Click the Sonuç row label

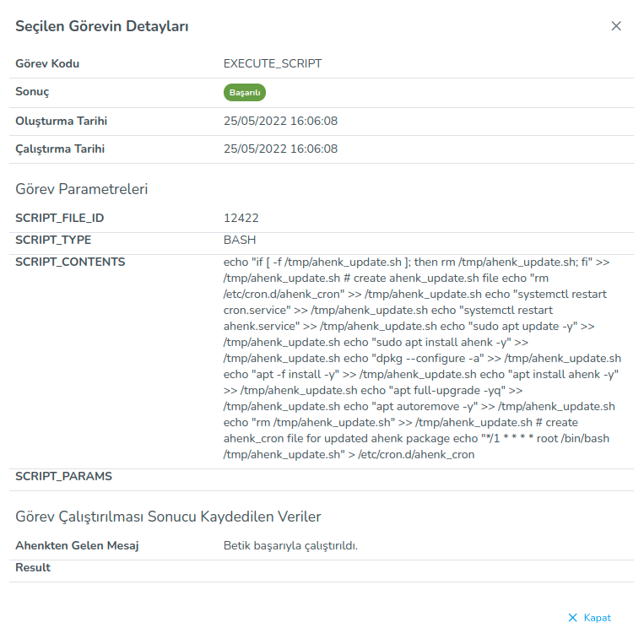pyautogui.click(x=33, y=91)
